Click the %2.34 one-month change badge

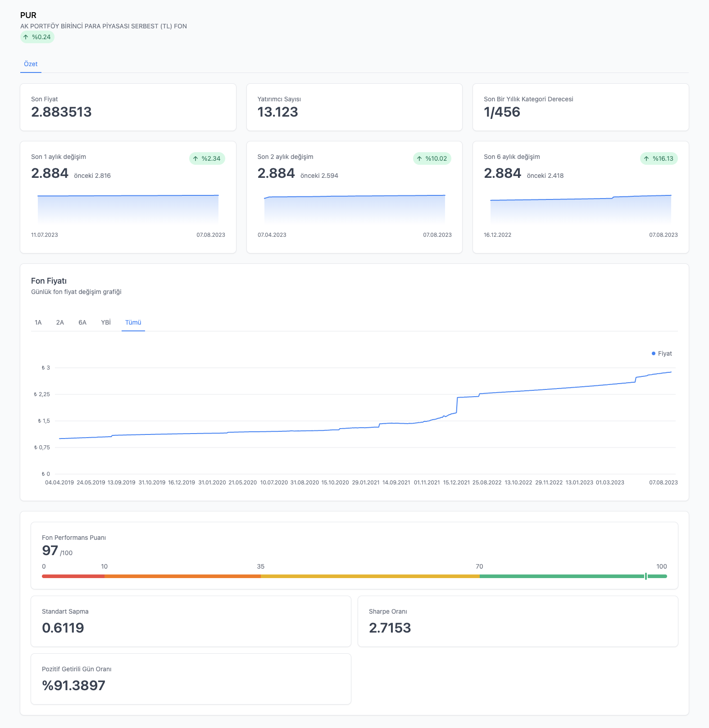pos(207,158)
